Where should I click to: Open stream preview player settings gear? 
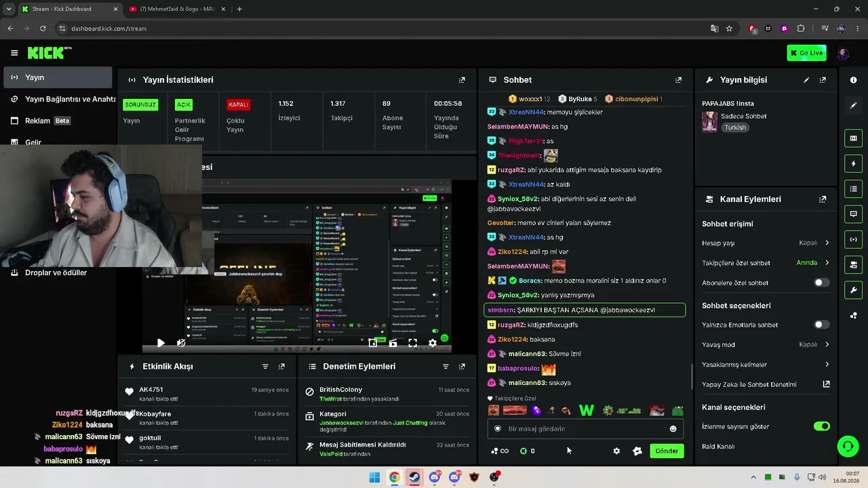433,344
